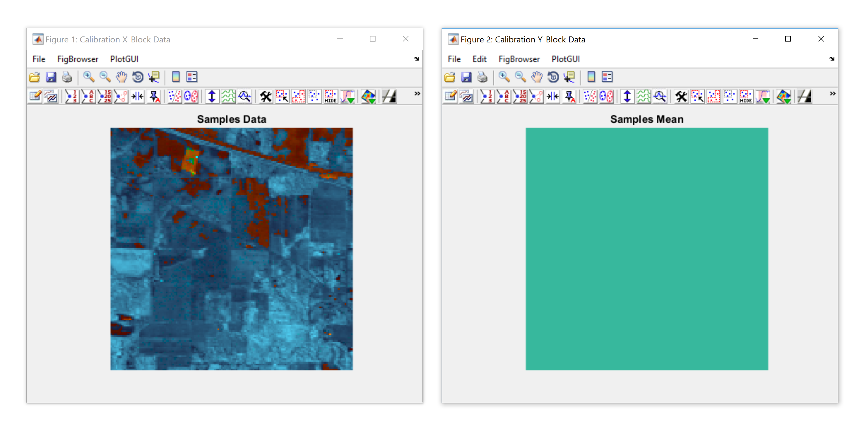Click blue vertical double-arrow icon in Figure 1
868x433 pixels.
point(212,97)
